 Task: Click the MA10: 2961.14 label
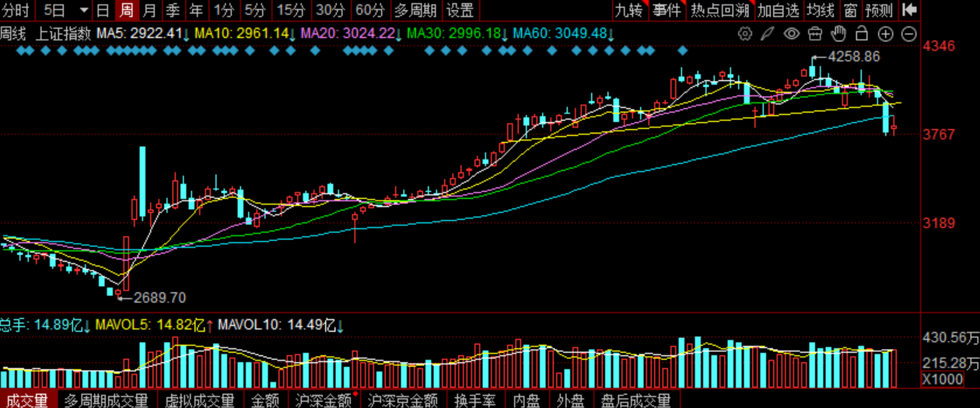246,34
